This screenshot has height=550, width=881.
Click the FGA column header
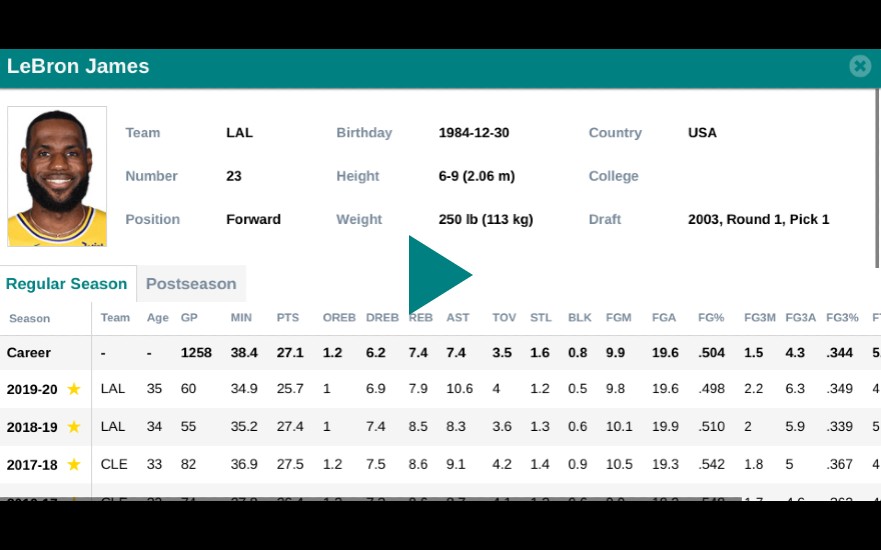coord(664,317)
